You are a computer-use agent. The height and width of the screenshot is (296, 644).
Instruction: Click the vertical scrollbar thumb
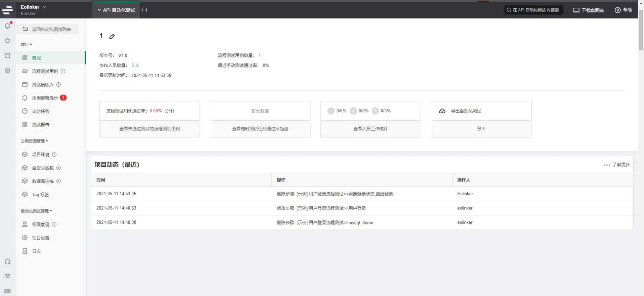coord(641,30)
